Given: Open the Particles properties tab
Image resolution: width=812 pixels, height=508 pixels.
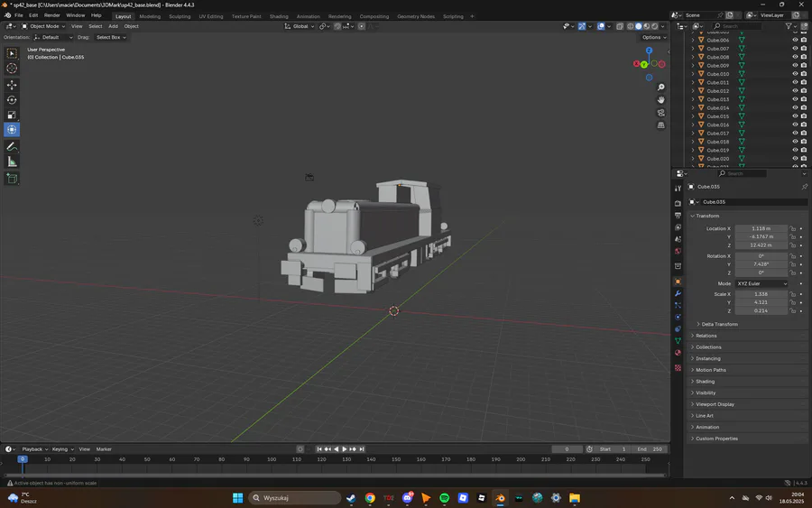Looking at the screenshot, I should [678, 306].
